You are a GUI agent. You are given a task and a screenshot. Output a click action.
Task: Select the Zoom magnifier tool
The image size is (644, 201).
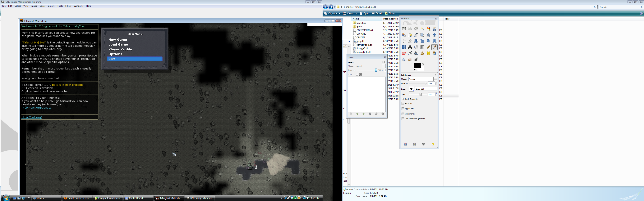pyautogui.click(x=422, y=35)
